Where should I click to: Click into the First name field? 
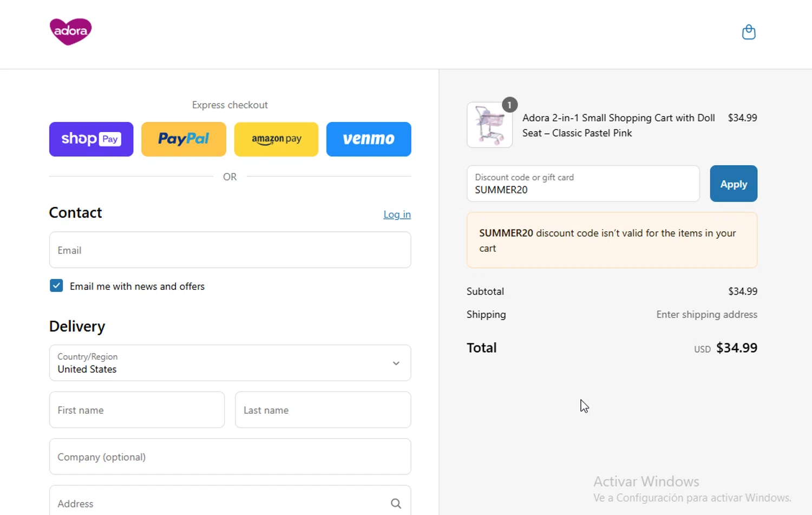coord(137,410)
